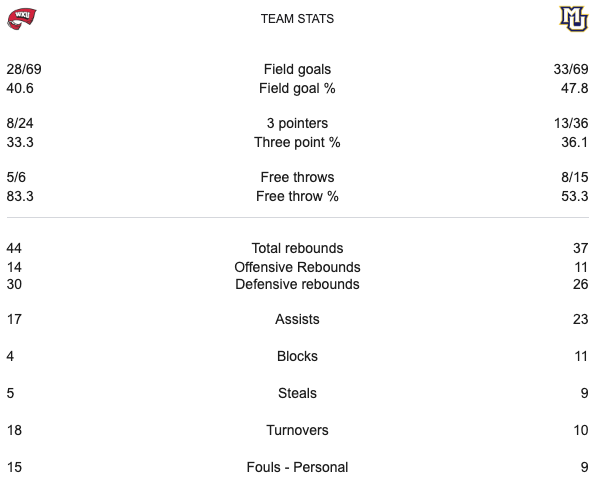Viewport: 600px width, 489px height.
Task: Click the Turnovers stat label
Action: 297,430
